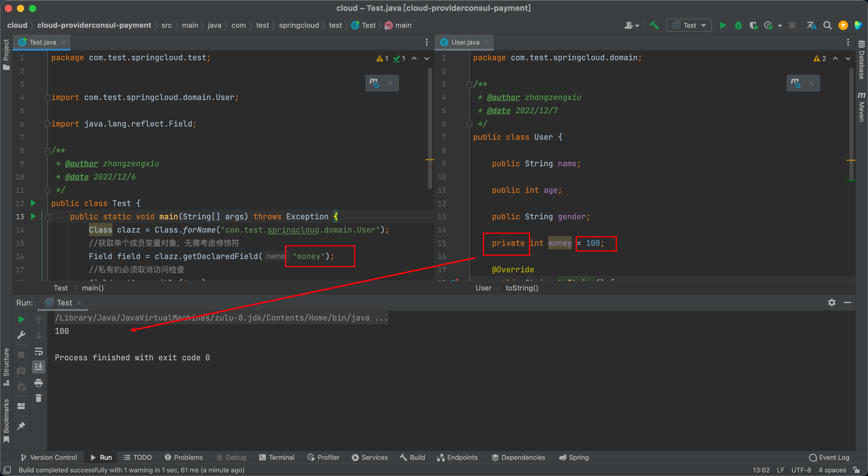The image size is (868, 476).
Task: Load Maven changes in User.java editor
Action: pos(796,83)
